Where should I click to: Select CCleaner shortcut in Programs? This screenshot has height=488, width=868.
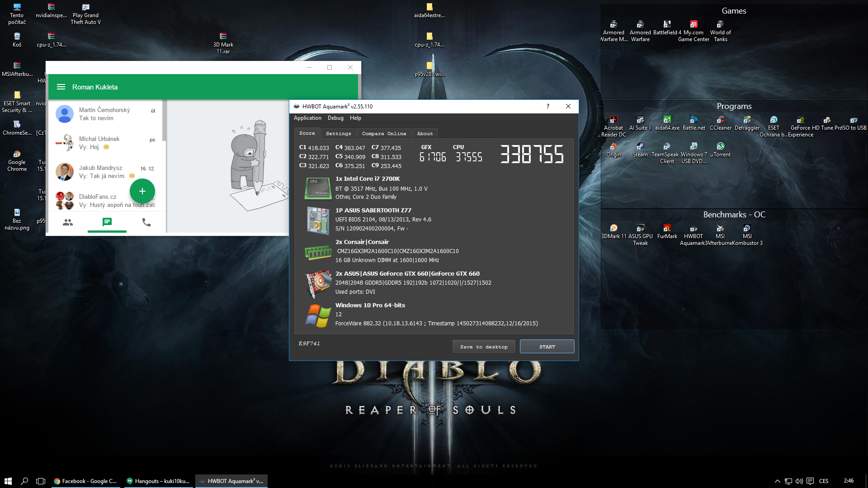click(x=720, y=123)
